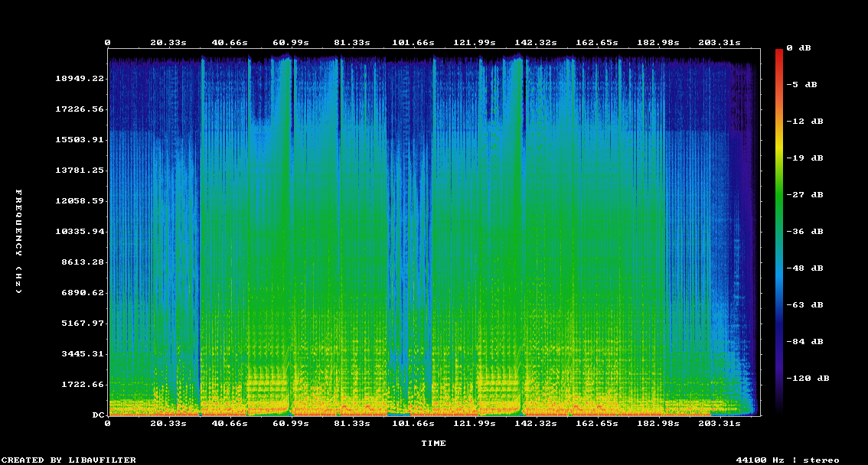Click the TIME axis title
The width and height of the screenshot is (868, 465).
click(433, 444)
